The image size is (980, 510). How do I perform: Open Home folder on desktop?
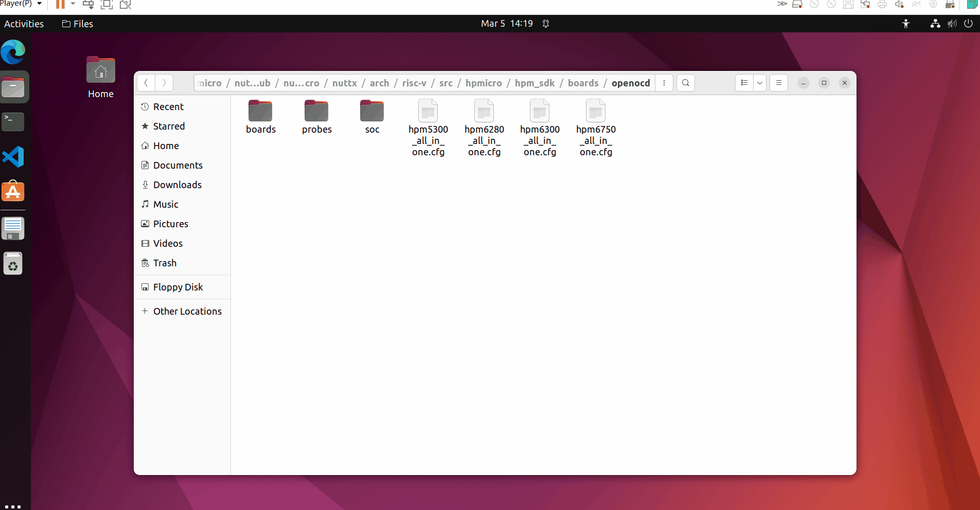tap(101, 77)
